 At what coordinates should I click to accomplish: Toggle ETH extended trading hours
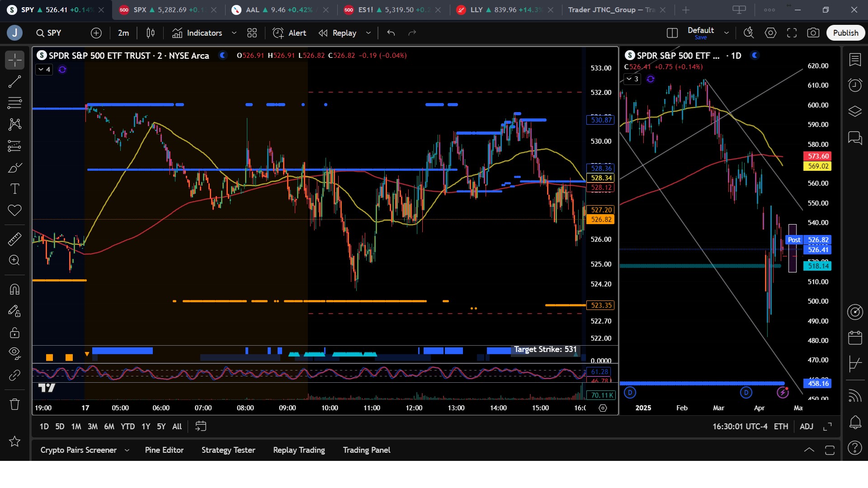pyautogui.click(x=781, y=427)
